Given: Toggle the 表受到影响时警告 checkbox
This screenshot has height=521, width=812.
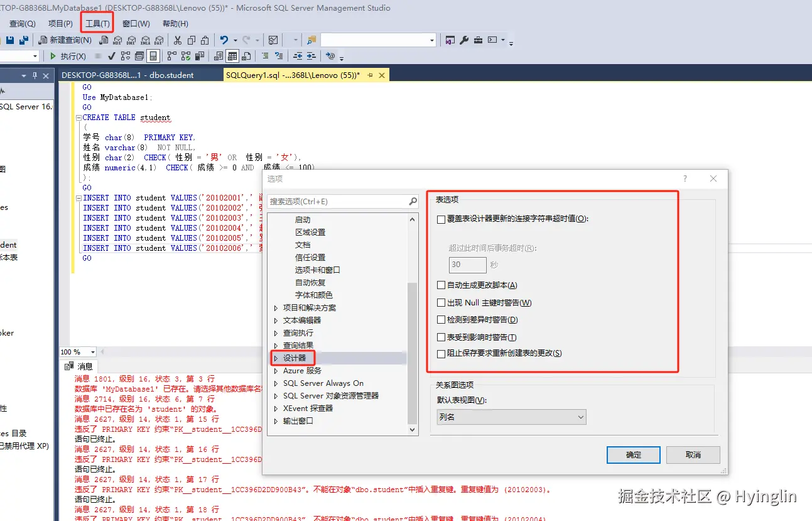Looking at the screenshot, I should (441, 337).
